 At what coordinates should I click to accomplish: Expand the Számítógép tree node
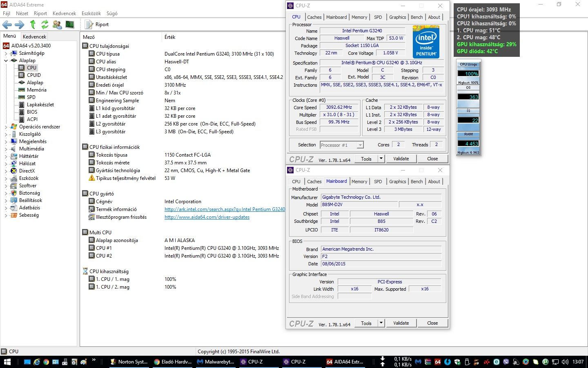coord(6,53)
